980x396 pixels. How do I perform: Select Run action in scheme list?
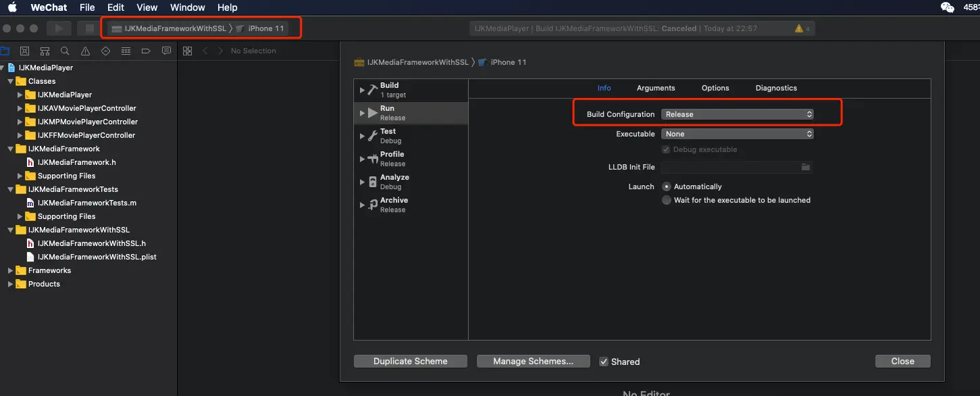(411, 113)
